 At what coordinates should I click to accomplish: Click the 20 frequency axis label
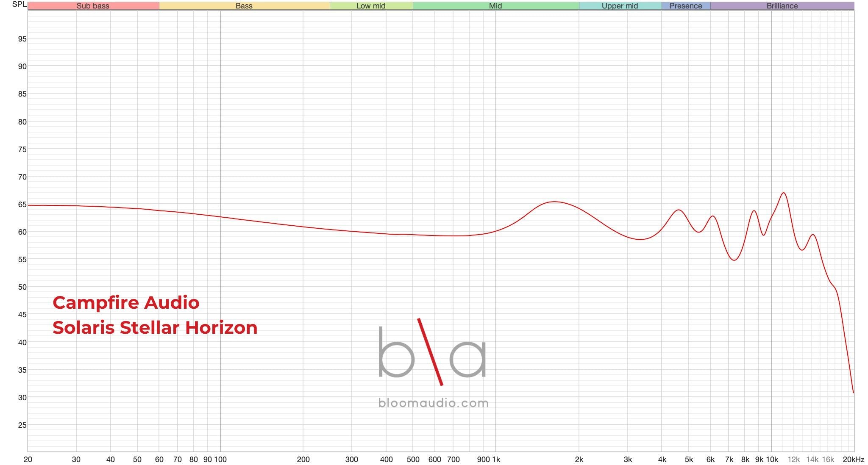pos(28,459)
